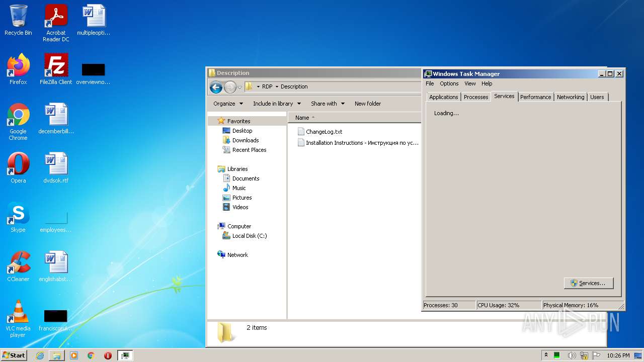Open the Opera desktop shortcut

click(x=18, y=168)
